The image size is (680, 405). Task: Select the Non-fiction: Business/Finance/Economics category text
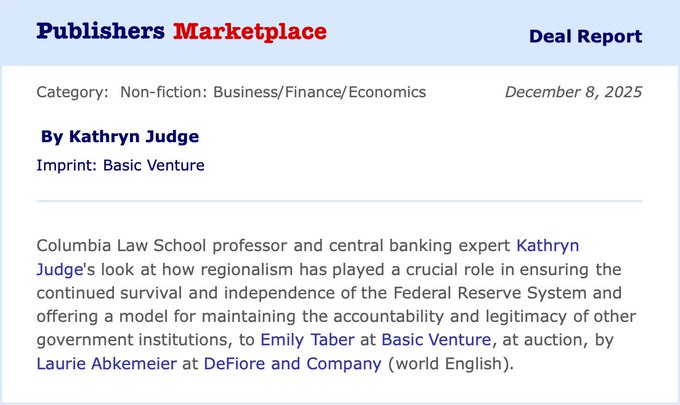273,92
